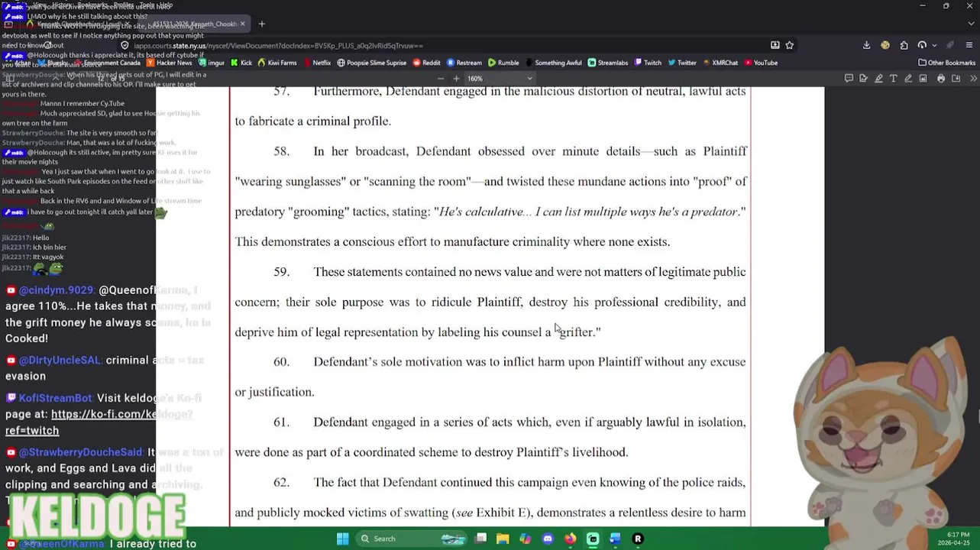The image size is (980, 550).
Task: Click paragraph 59 text in the PDF
Action: click(490, 302)
